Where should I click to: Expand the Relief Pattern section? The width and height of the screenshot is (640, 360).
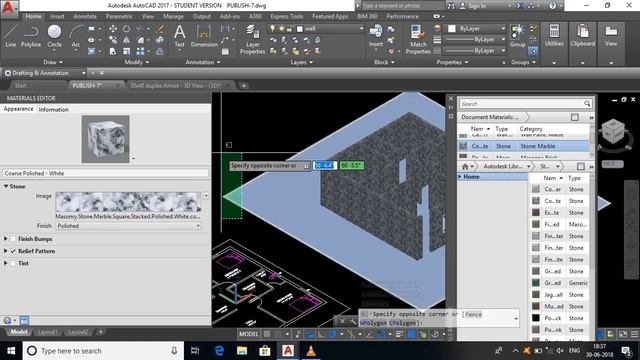coord(6,251)
